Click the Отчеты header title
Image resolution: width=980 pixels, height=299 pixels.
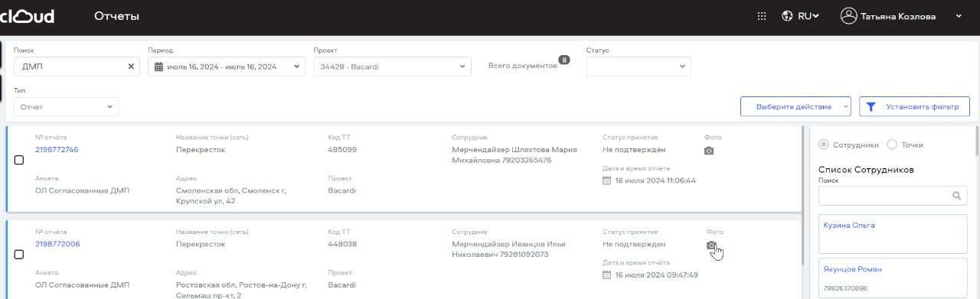click(x=116, y=16)
